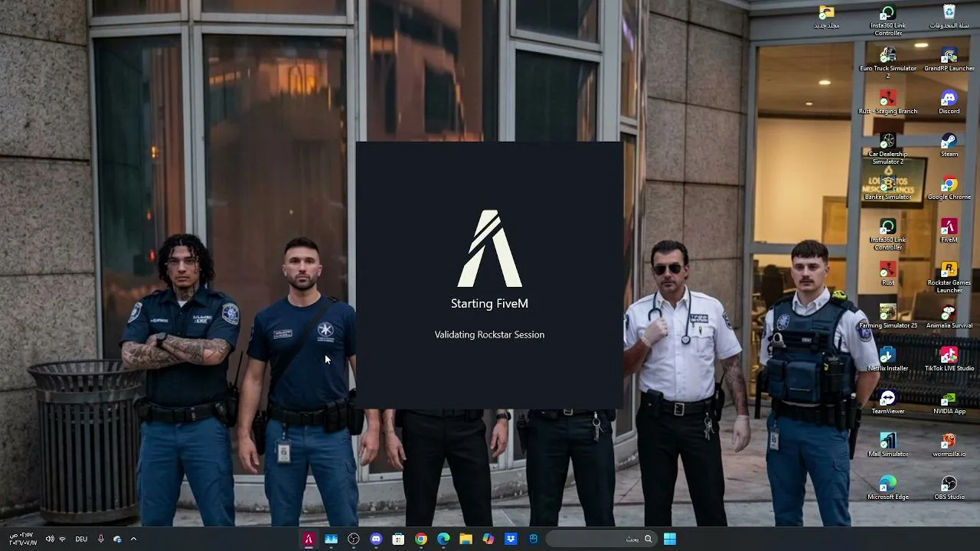The image size is (980, 551).
Task: Click the volume speaker tray icon
Action: (50, 539)
